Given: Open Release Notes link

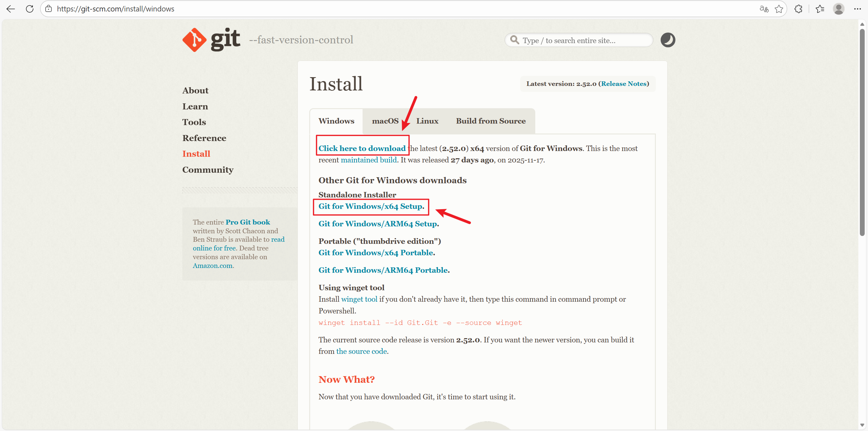Looking at the screenshot, I should coord(624,84).
